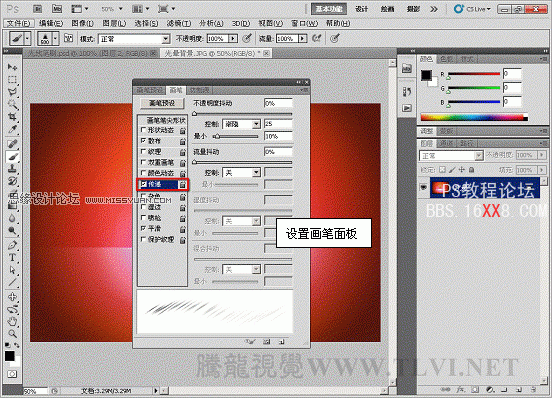Select the Eyedropper tool

point(12,129)
